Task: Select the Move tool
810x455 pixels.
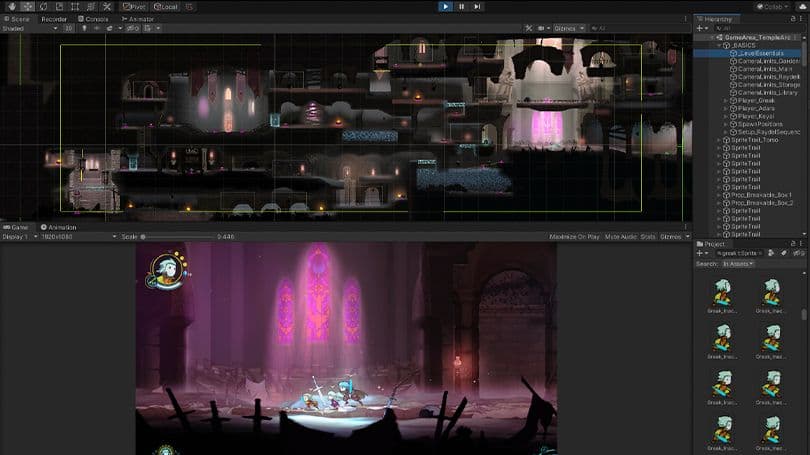Action: point(26,6)
